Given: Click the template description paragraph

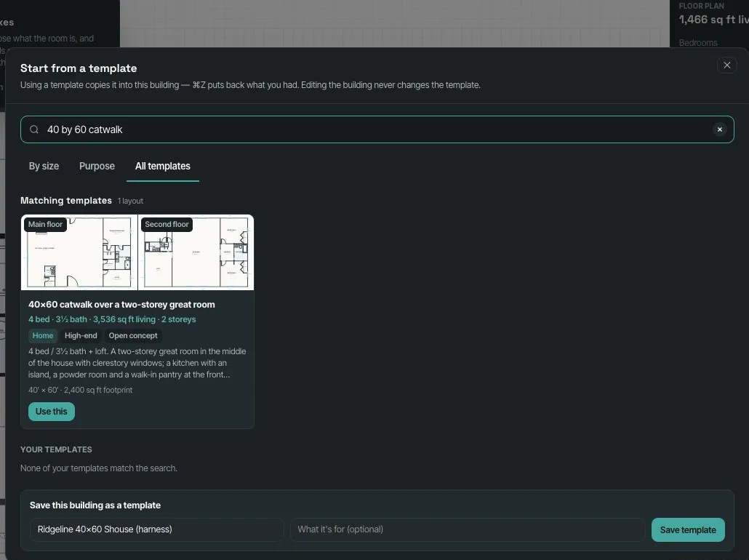Looking at the screenshot, I should point(137,363).
